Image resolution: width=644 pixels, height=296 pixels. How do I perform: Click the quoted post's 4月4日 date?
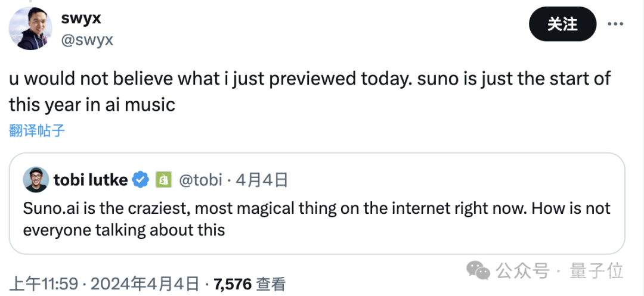point(262,179)
